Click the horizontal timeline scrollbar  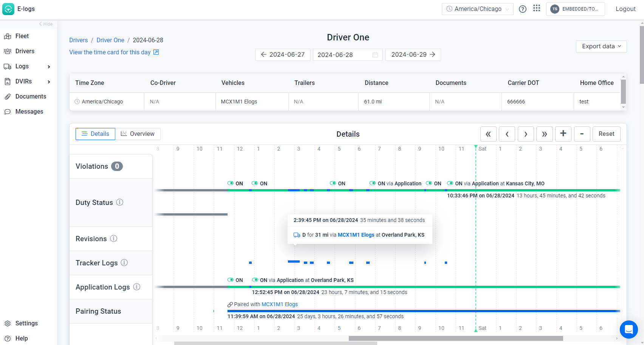(x=455, y=339)
